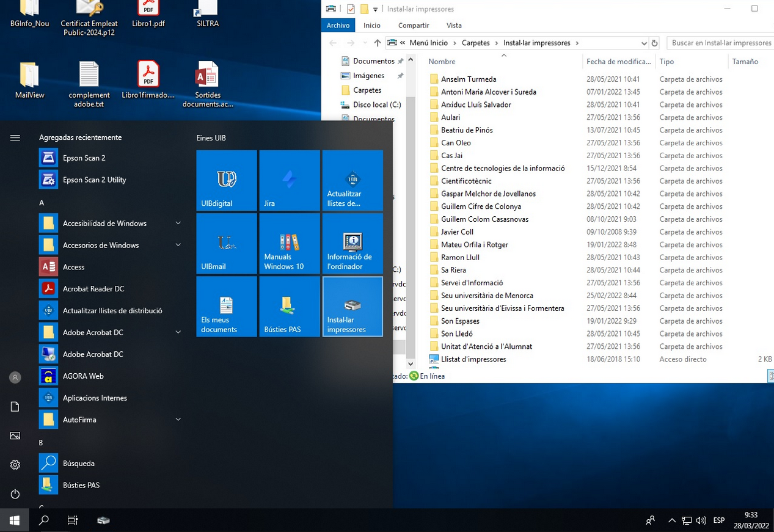Refresh the Explorer folder view
774x532 pixels.
pos(655,43)
